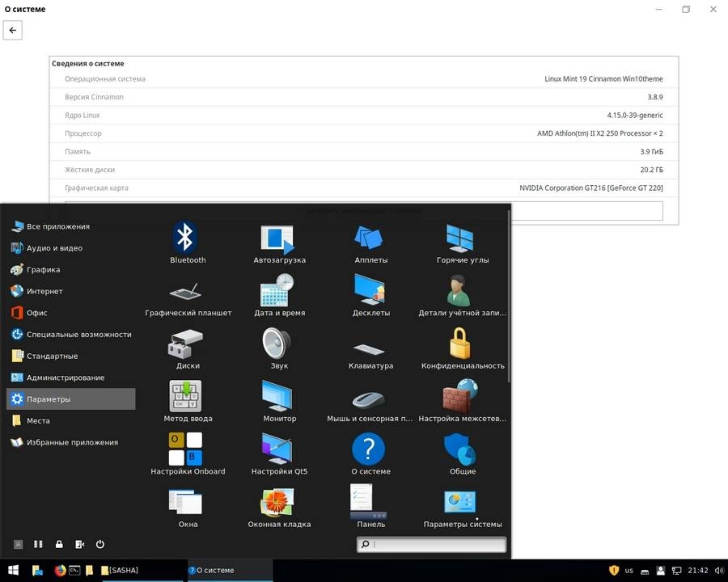Image resolution: width=728 pixels, height=582 pixels.
Task: Click the removable drives tray icon
Action: coord(645,571)
